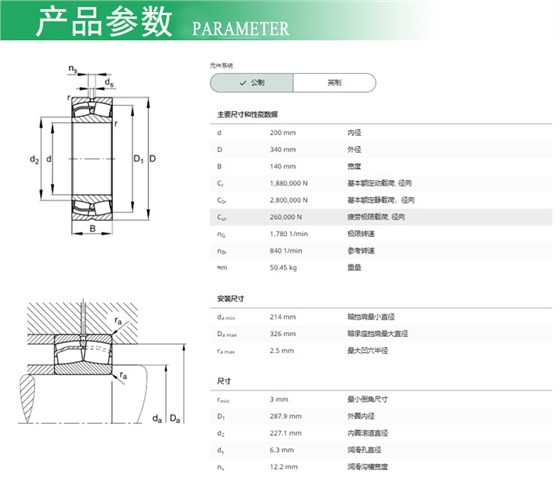Click the 1,780 1/min limiting speed row
This screenshot has width=560, height=484.
click(381, 234)
